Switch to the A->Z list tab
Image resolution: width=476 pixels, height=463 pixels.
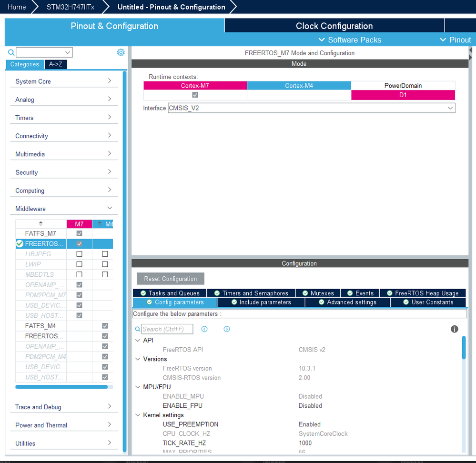click(x=56, y=64)
